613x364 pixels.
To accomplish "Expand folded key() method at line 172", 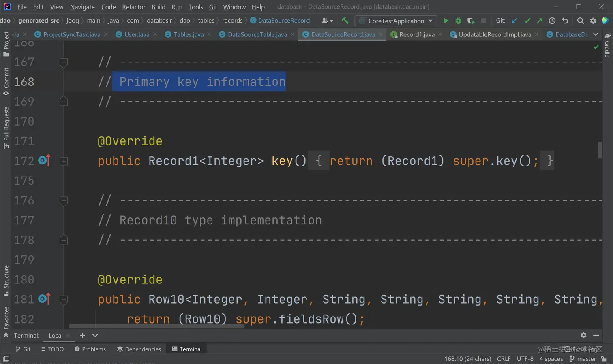I will 64,161.
